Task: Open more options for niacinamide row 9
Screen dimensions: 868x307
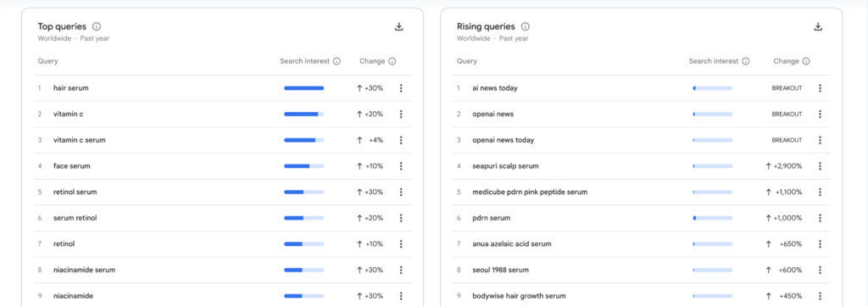Action: pos(401,296)
